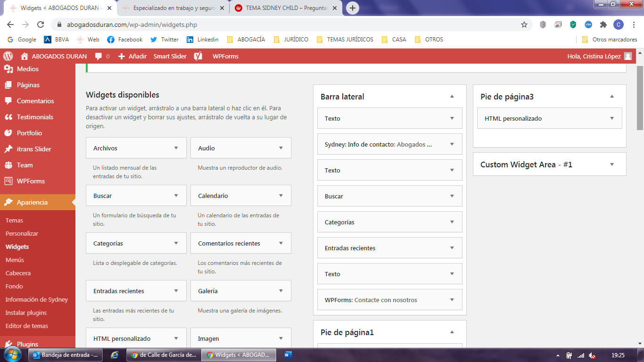Open the Linkedin bookmark
644x362 pixels.
point(202,40)
